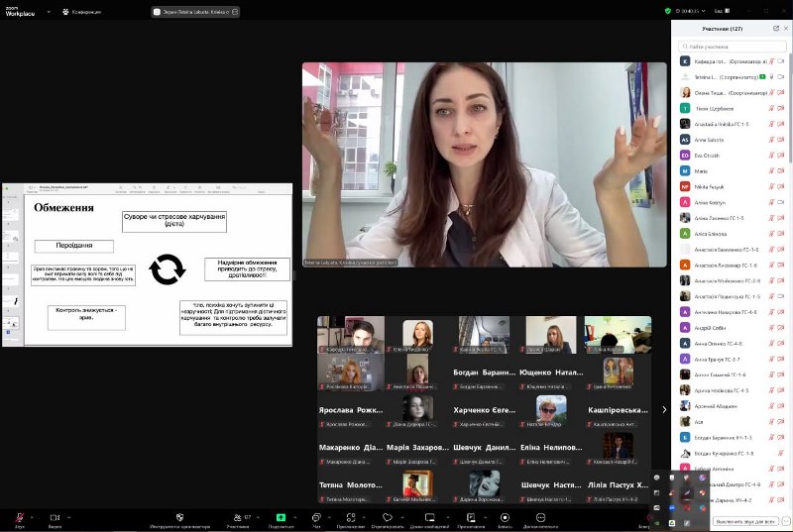Toggle camera icon for Anna Sabota
This screenshot has width=793, height=532.
click(x=781, y=140)
